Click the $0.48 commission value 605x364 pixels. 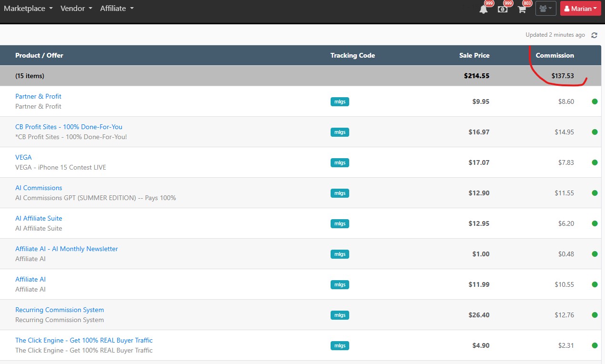coord(566,254)
